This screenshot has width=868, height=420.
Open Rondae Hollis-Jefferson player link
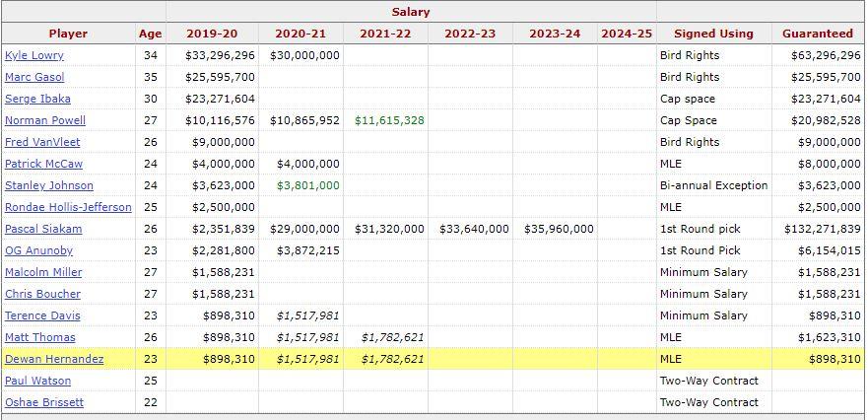(x=68, y=207)
